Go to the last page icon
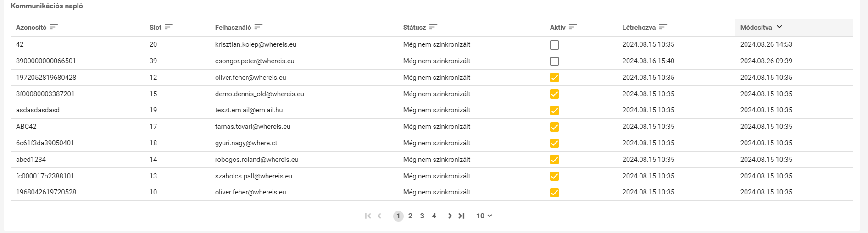The height and width of the screenshot is (233, 868). [462, 216]
